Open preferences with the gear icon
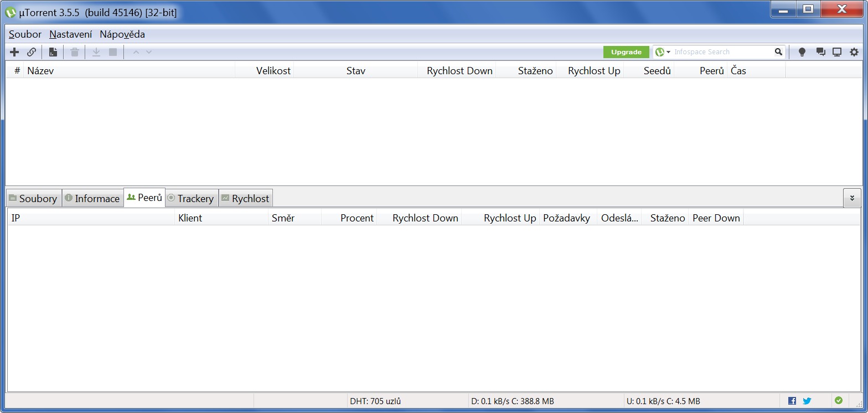The height and width of the screenshot is (413, 868). [x=854, y=52]
